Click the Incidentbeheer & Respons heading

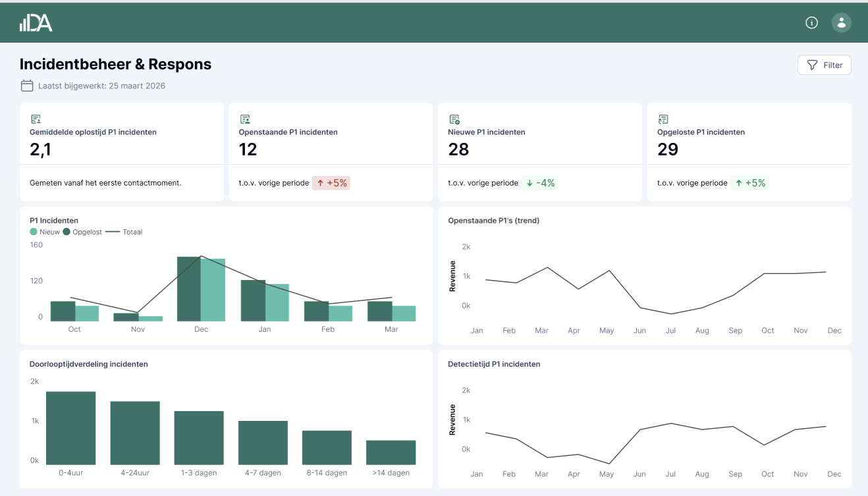116,64
